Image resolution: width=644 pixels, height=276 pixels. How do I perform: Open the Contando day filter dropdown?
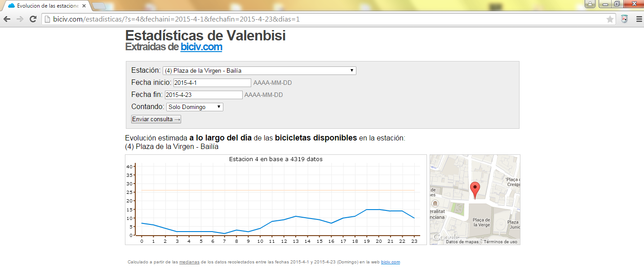195,107
